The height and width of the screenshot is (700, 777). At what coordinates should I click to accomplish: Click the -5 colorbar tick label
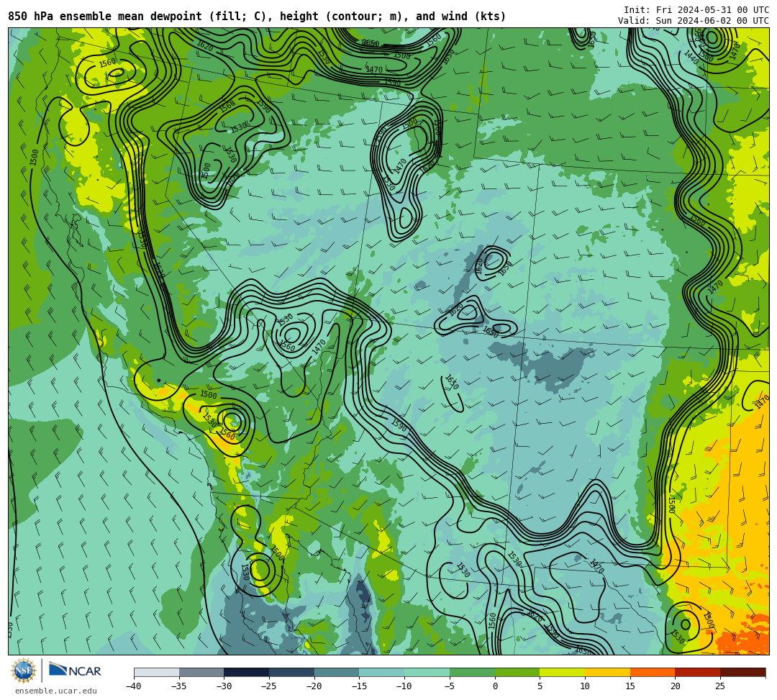[449, 686]
